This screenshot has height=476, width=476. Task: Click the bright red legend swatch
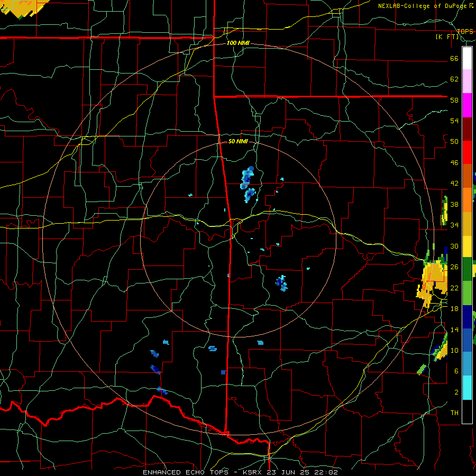tap(467, 152)
